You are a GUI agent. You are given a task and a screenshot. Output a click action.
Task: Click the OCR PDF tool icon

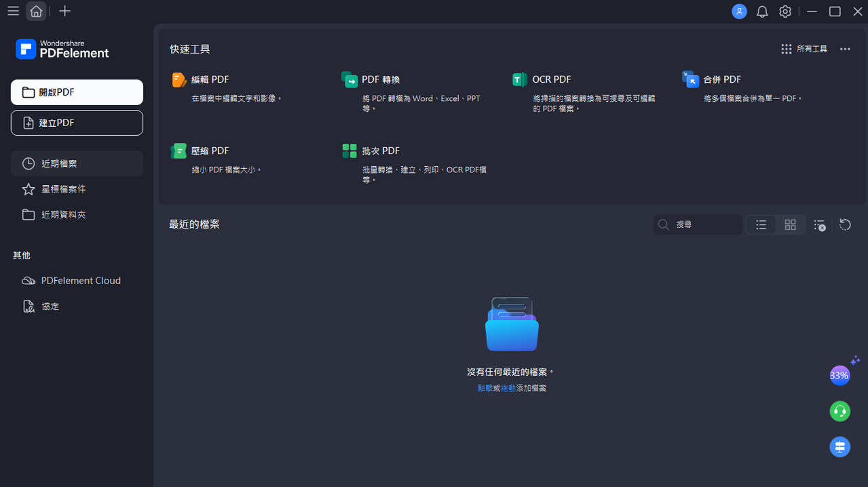click(x=520, y=80)
